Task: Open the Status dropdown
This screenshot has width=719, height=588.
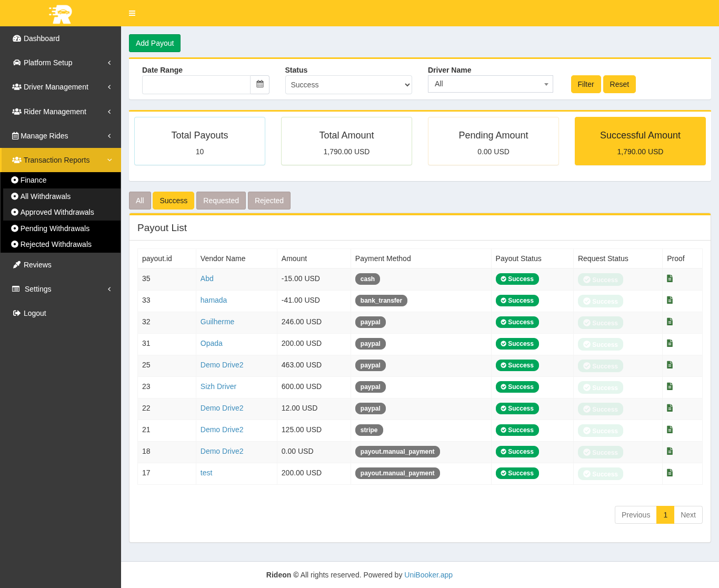Action: [348, 85]
